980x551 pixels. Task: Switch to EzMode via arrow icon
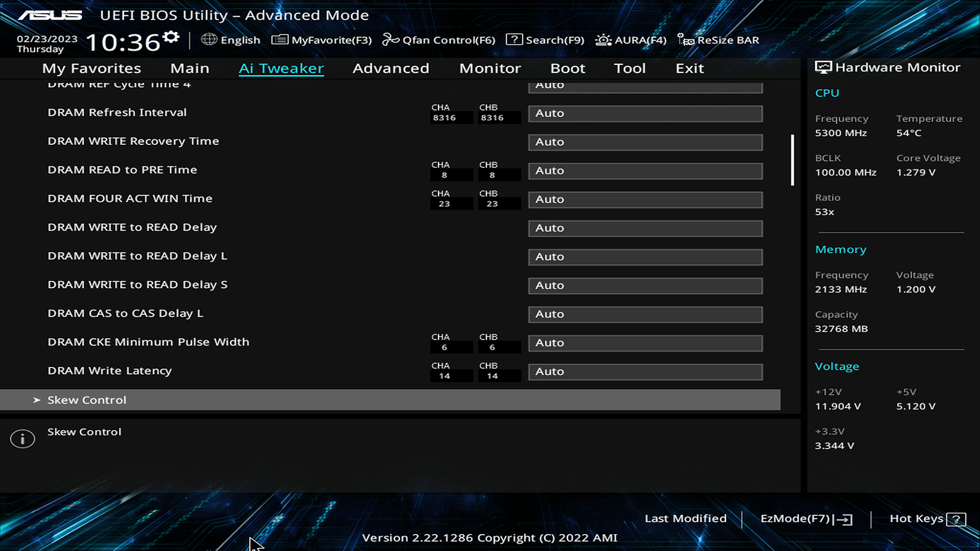click(x=845, y=519)
